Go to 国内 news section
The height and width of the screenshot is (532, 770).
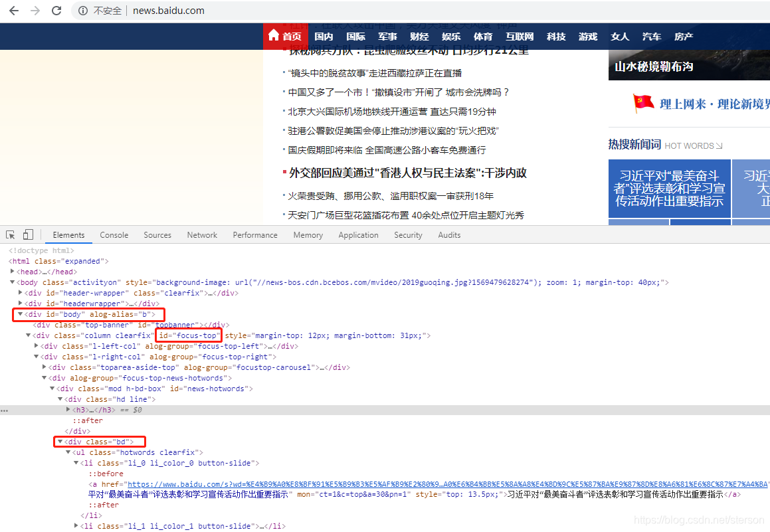tap(324, 37)
